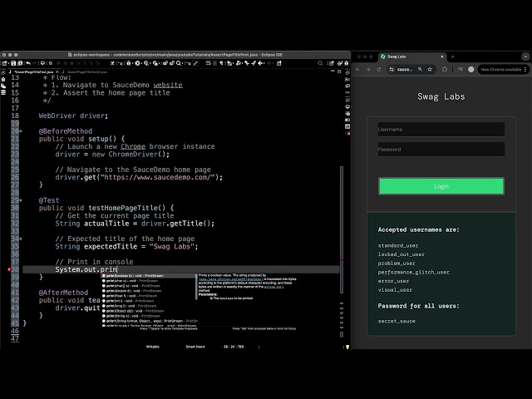This screenshot has width=532, height=399.
Task: Click the error marker on line 38
Action: pos(9,269)
